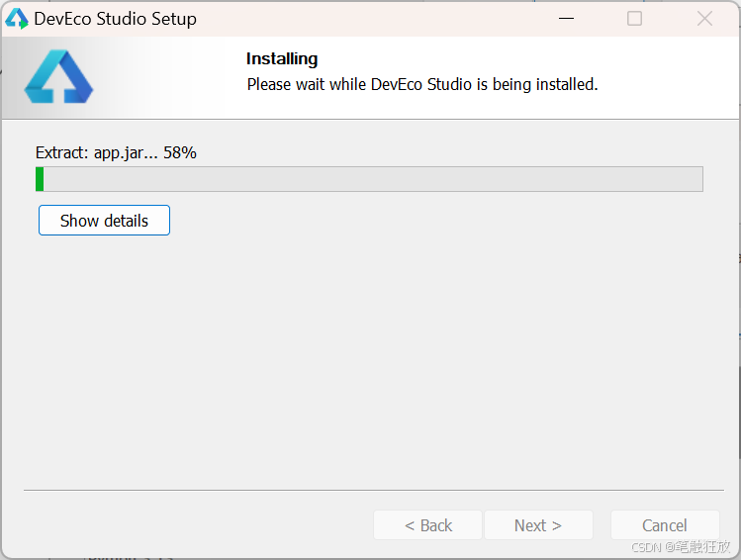Click the small DevEco icon in title bar

click(17, 19)
